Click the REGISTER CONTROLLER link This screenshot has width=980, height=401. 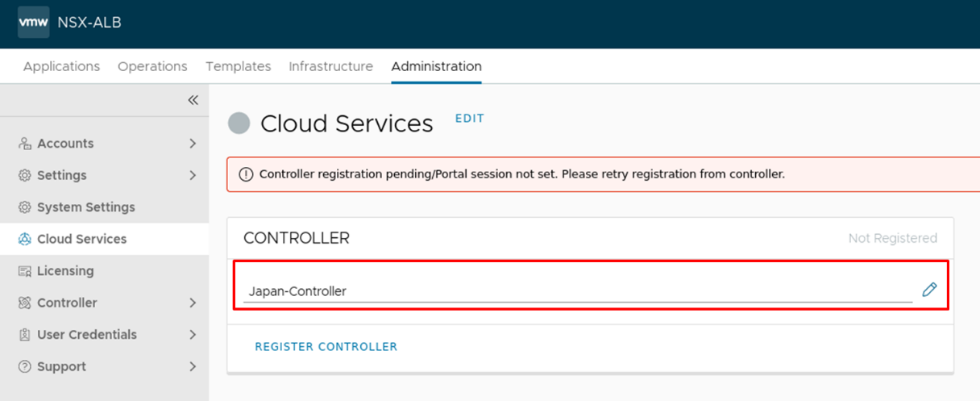coord(326,346)
